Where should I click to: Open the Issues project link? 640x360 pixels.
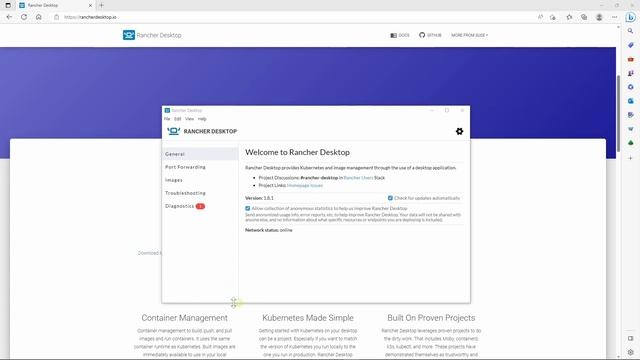click(x=317, y=185)
